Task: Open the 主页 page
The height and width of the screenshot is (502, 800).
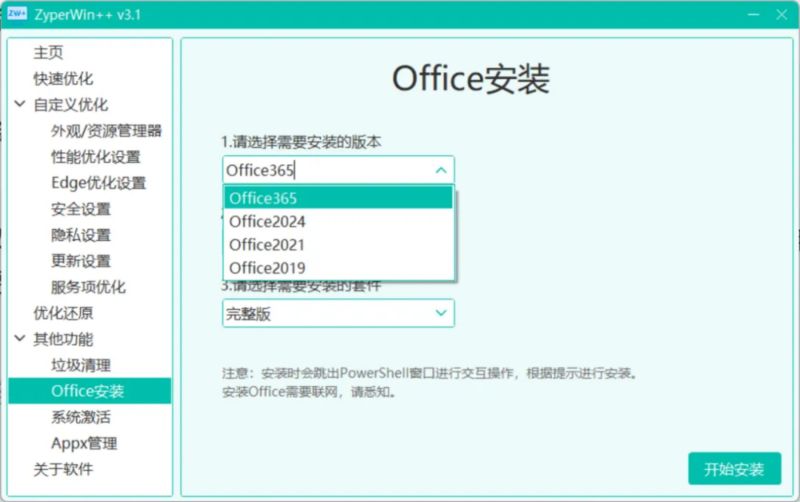Action: click(48, 53)
